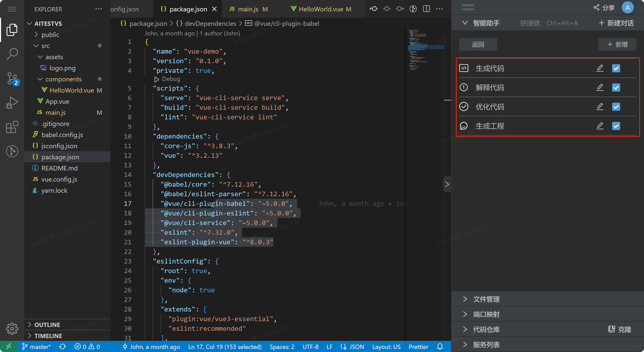The width and height of the screenshot is (644, 352).
Task: Expand the 文件管理 section
Action: pos(486,299)
